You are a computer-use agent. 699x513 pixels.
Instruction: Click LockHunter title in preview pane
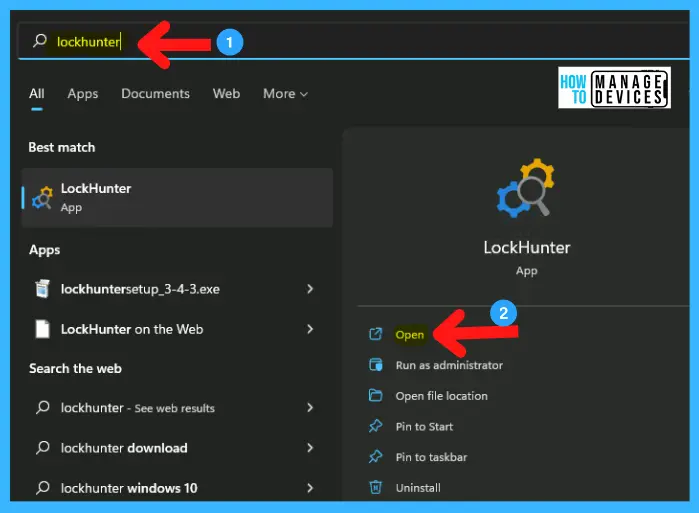[x=526, y=247]
